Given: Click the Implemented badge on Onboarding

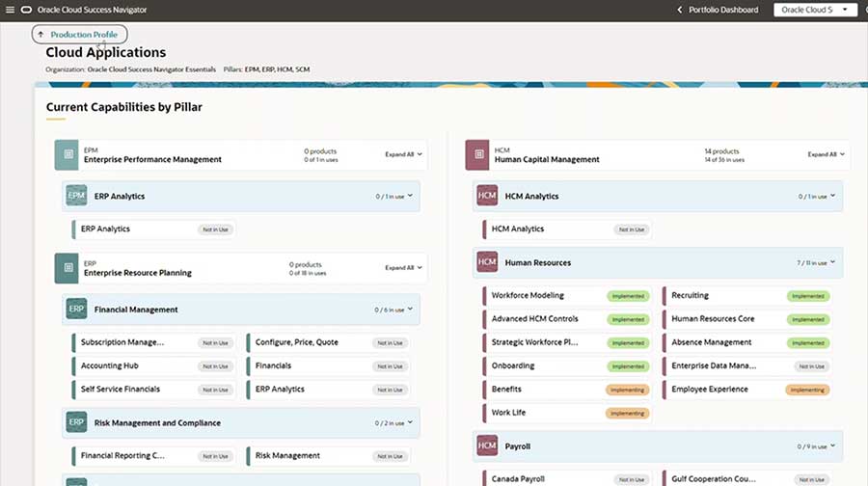Looking at the screenshot, I should 628,366.
